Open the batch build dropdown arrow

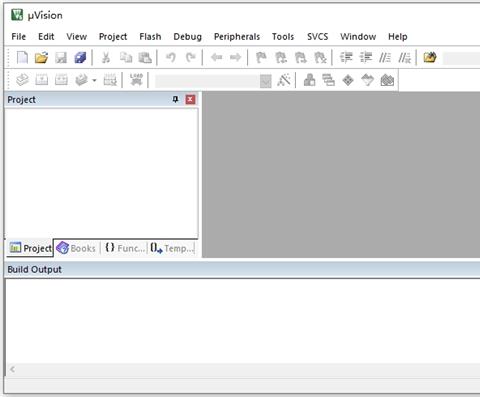94,80
